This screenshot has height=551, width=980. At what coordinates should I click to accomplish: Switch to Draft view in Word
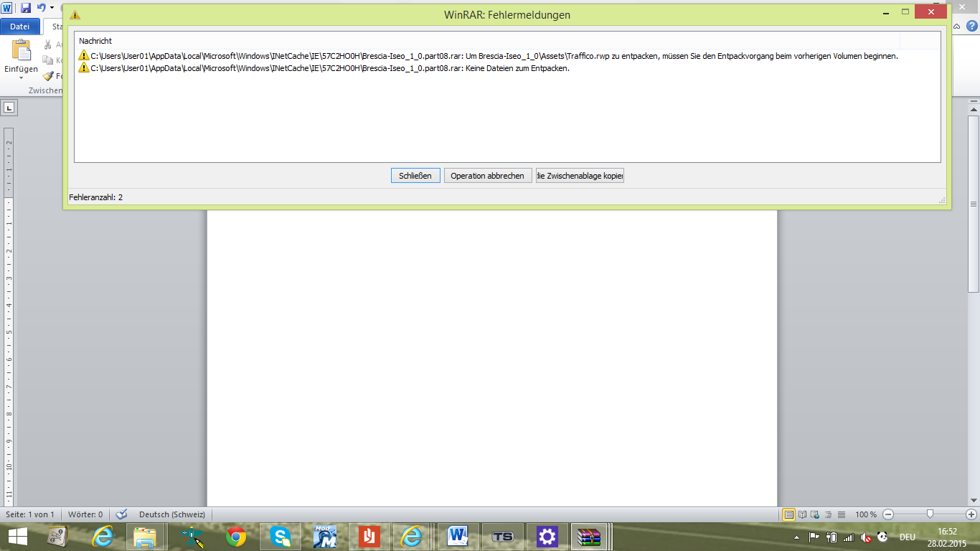tap(841, 514)
